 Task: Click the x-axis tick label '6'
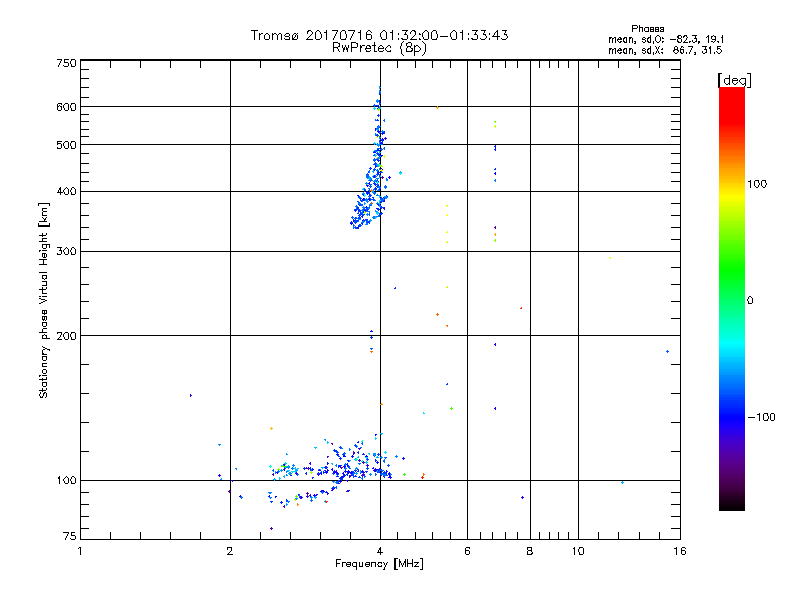pos(467,551)
